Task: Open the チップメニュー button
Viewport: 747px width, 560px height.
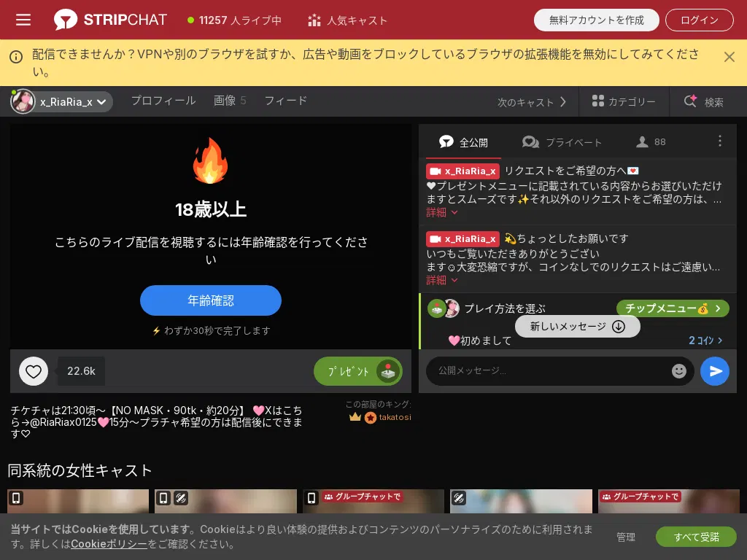Action: click(x=673, y=308)
